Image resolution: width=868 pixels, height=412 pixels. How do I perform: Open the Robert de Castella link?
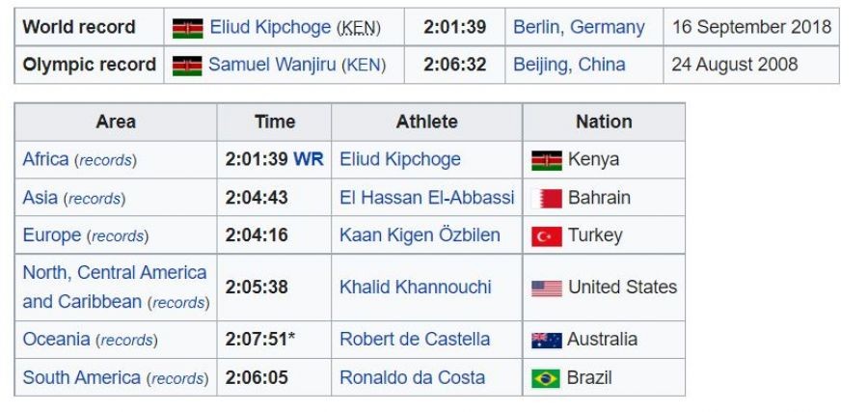(x=415, y=339)
